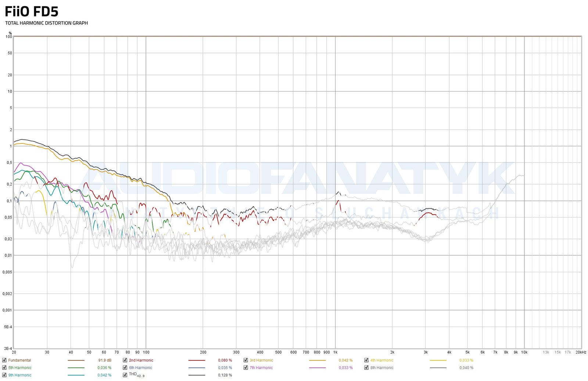Click the 1k frequency axis label

[335, 352]
